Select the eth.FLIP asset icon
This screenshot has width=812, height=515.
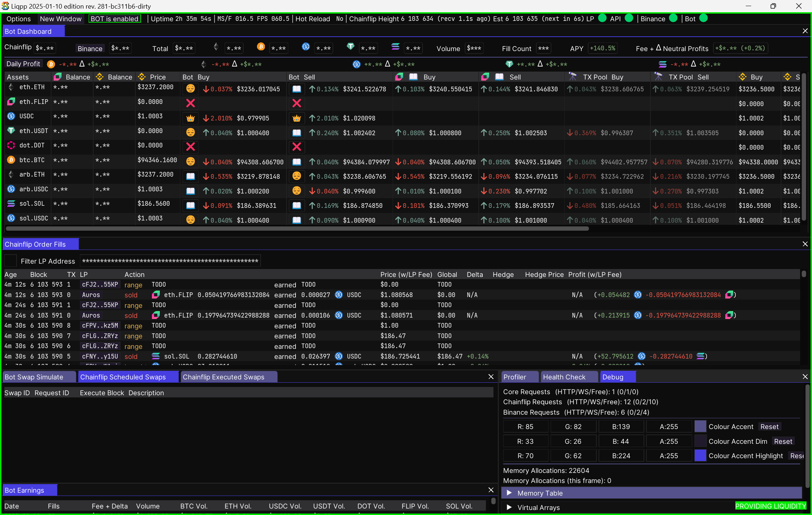pyautogui.click(x=11, y=102)
